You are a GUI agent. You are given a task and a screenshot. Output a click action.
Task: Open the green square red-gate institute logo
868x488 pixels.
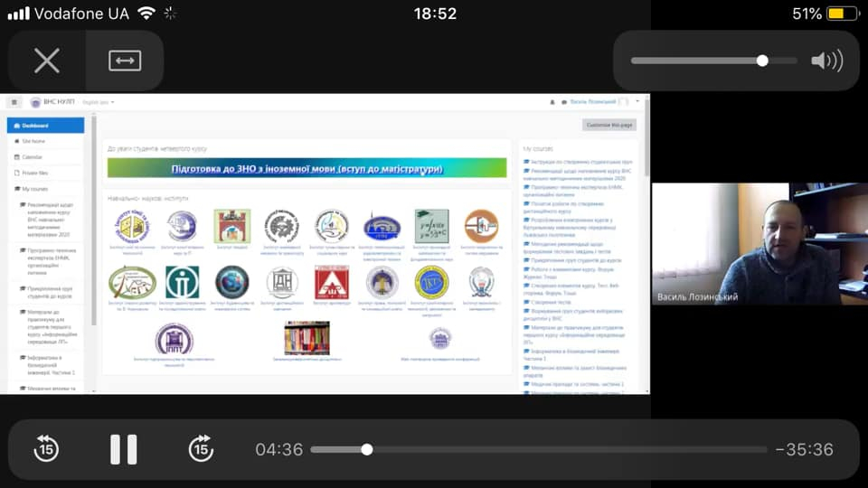tap(232, 226)
